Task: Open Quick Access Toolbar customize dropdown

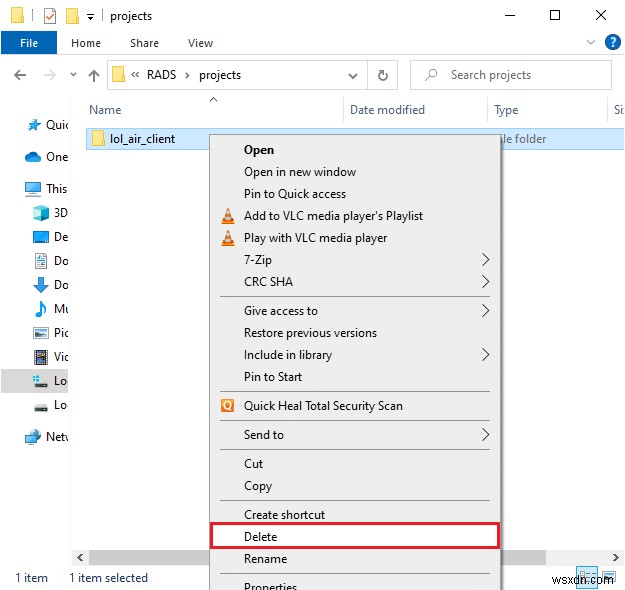Action: (x=91, y=17)
